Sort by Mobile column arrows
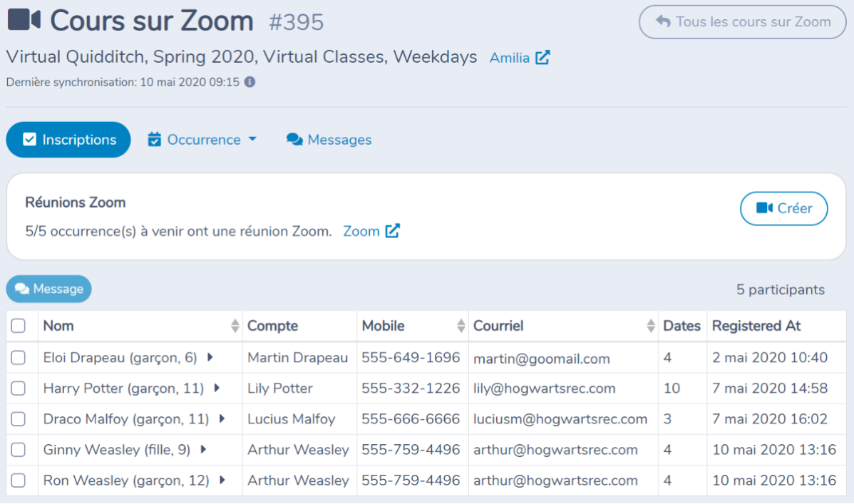This screenshot has height=504, width=854. [461, 326]
